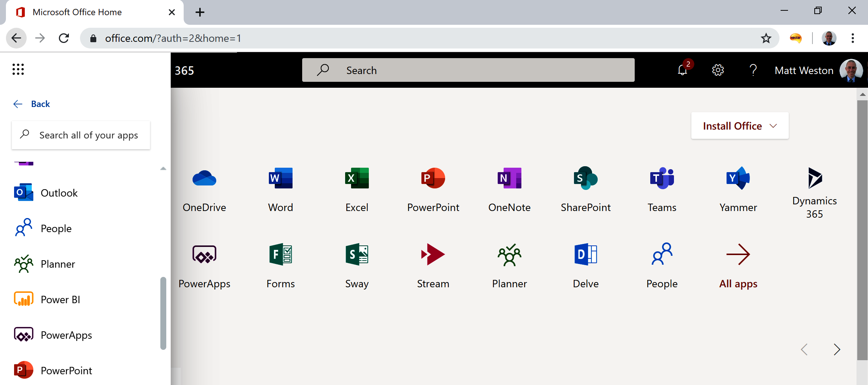
Task: Open People from the left app list
Action: 43,228
